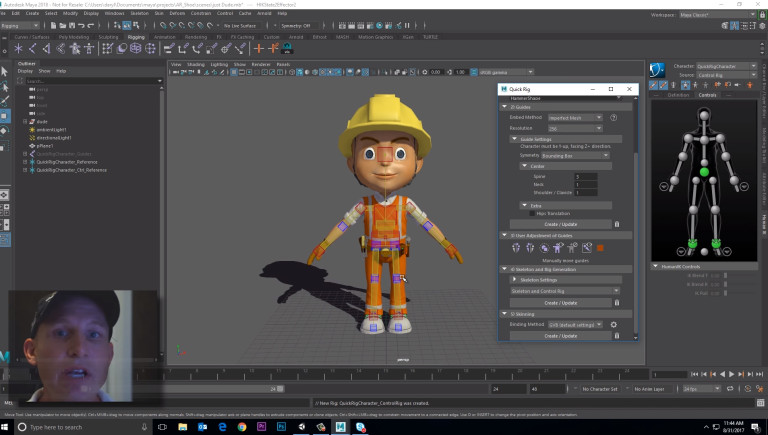Click the Bind Skin grid-brush icon on shelf
The image size is (768, 435).
tap(107, 48)
